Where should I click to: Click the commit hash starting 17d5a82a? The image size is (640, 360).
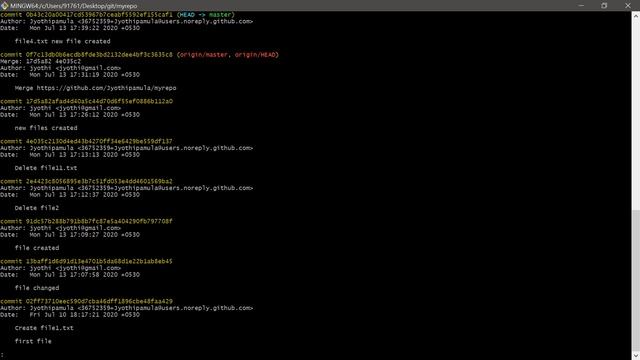click(99, 101)
